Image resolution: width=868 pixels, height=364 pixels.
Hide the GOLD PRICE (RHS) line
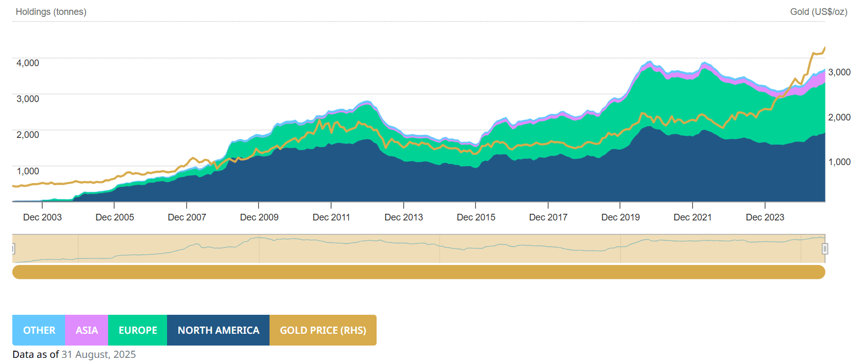coord(323,330)
